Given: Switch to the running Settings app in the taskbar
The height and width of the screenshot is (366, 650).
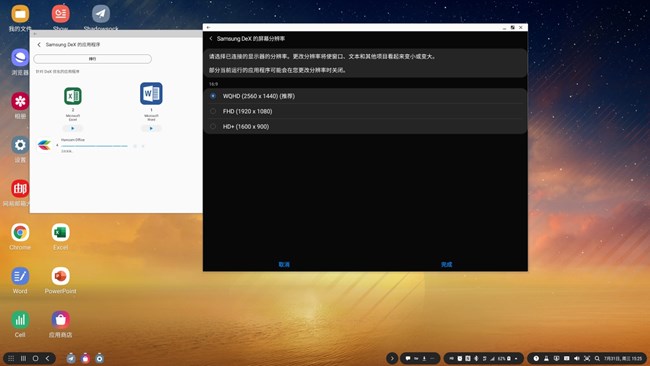Looking at the screenshot, I should point(99,359).
